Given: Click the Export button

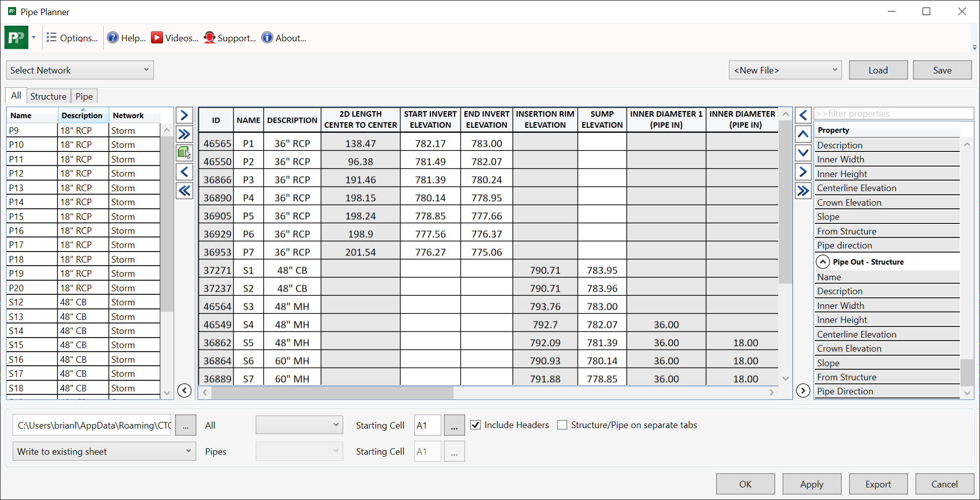Looking at the screenshot, I should [x=878, y=484].
